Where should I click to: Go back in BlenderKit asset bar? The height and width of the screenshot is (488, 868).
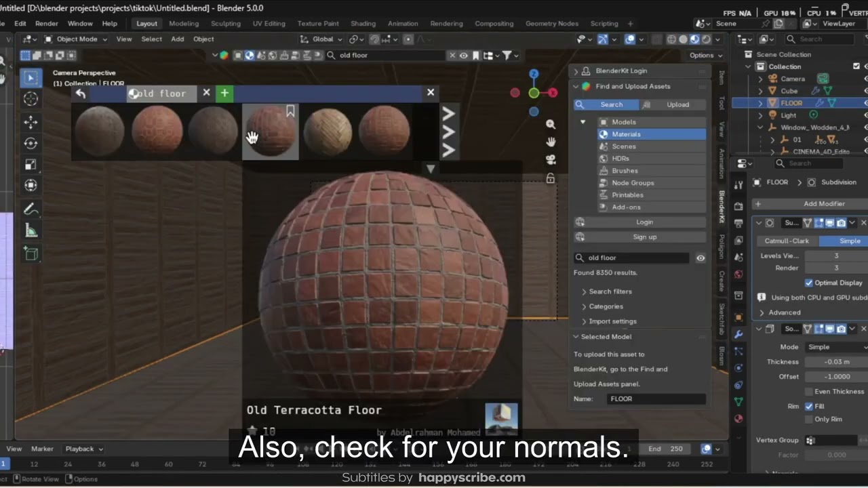click(81, 94)
